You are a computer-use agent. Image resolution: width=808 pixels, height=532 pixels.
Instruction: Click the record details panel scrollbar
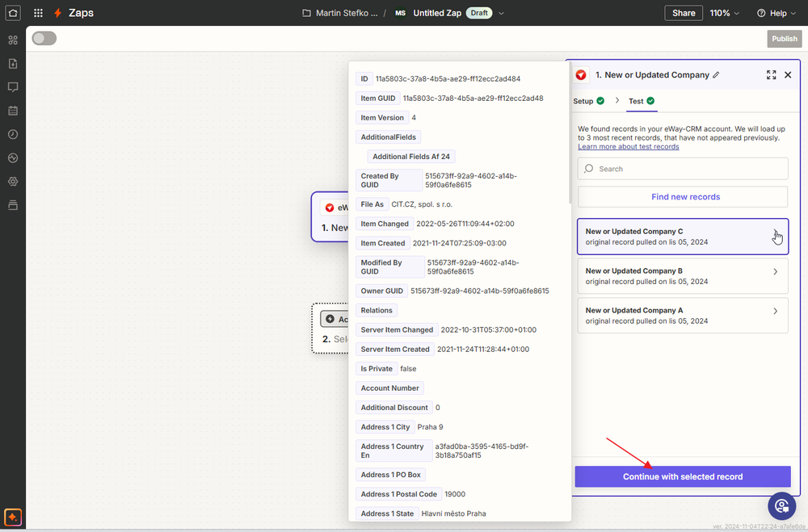570,134
